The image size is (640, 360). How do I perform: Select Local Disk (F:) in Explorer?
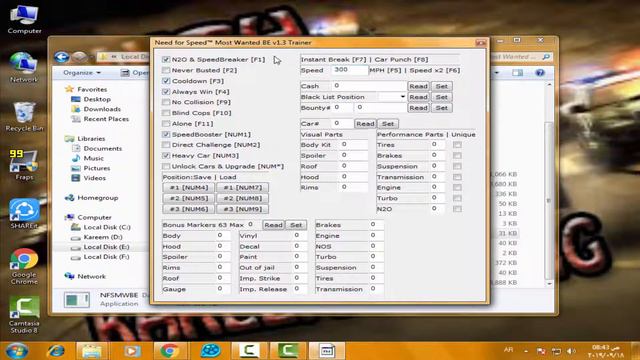click(x=106, y=257)
